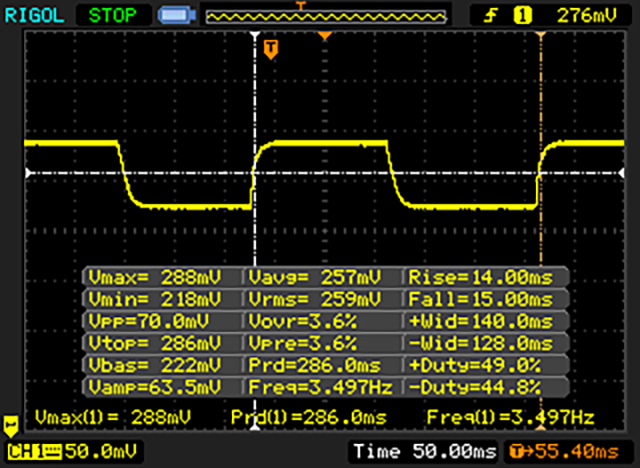Click the STOP run status indicator
Image resolution: width=640 pixels, height=468 pixels.
(113, 16)
